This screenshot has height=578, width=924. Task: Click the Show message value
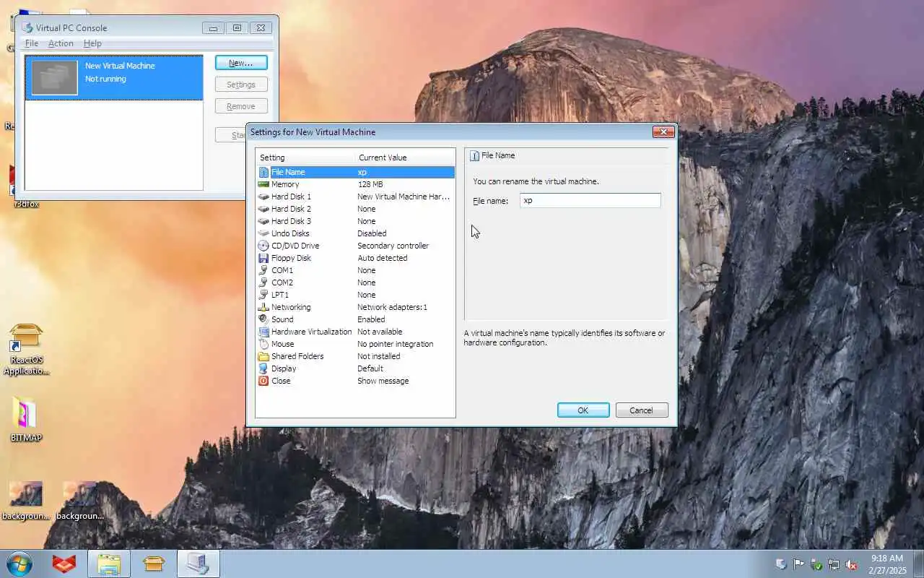[383, 381]
